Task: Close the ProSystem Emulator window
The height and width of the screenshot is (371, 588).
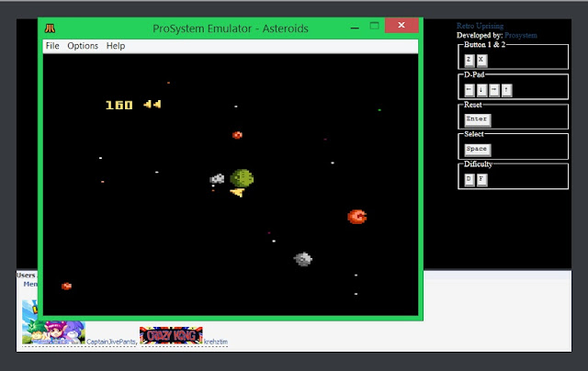Action: pos(401,25)
